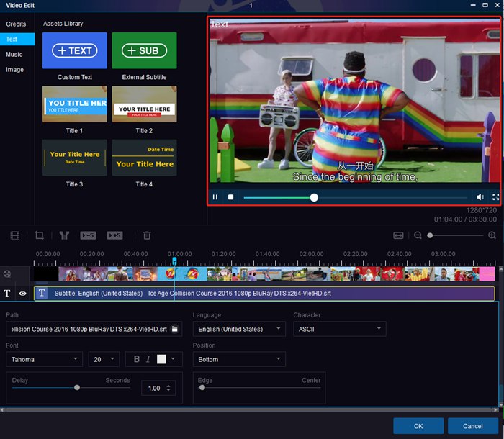
Task: Click the subtitle Delay slider handle
Action: pos(77,387)
